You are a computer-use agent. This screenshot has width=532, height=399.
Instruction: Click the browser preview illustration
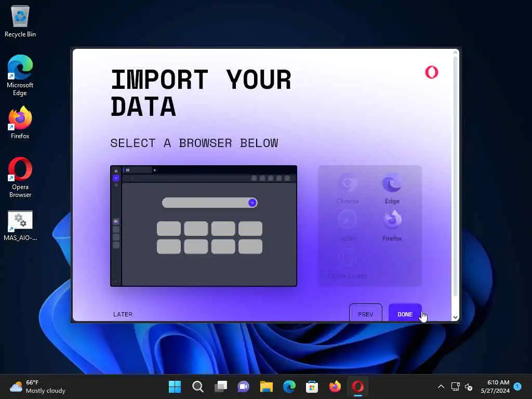[204, 225]
